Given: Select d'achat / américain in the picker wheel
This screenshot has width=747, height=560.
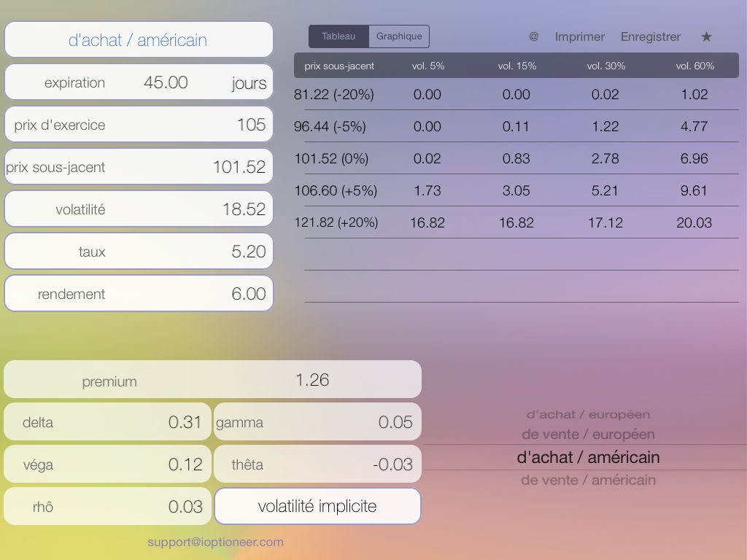Looking at the screenshot, I should (588, 457).
